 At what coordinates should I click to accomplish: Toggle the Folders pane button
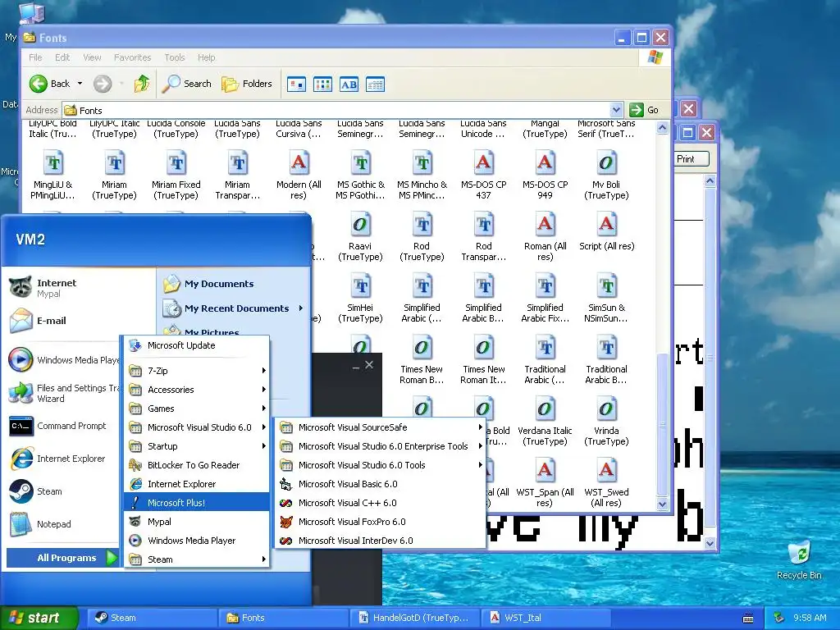click(247, 84)
